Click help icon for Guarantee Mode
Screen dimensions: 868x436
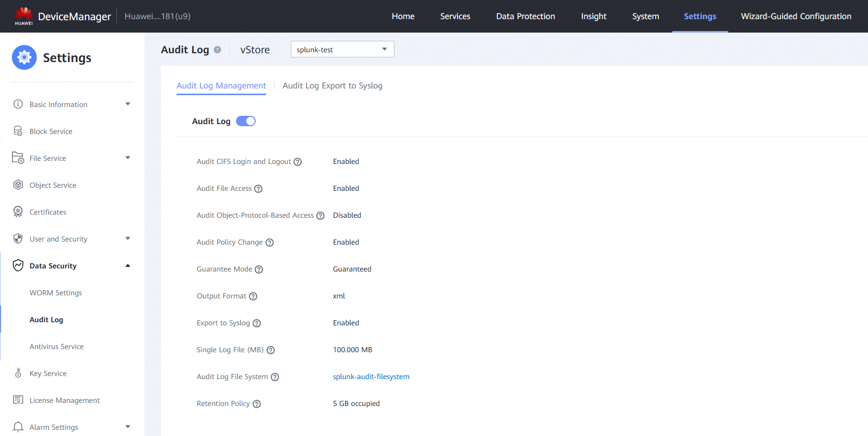click(x=259, y=269)
